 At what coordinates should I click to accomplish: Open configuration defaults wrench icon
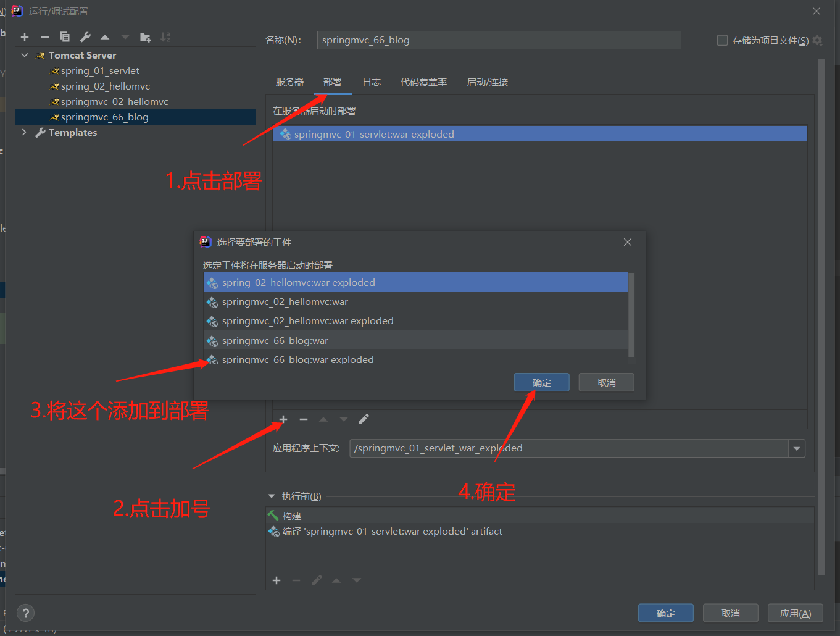(85, 37)
